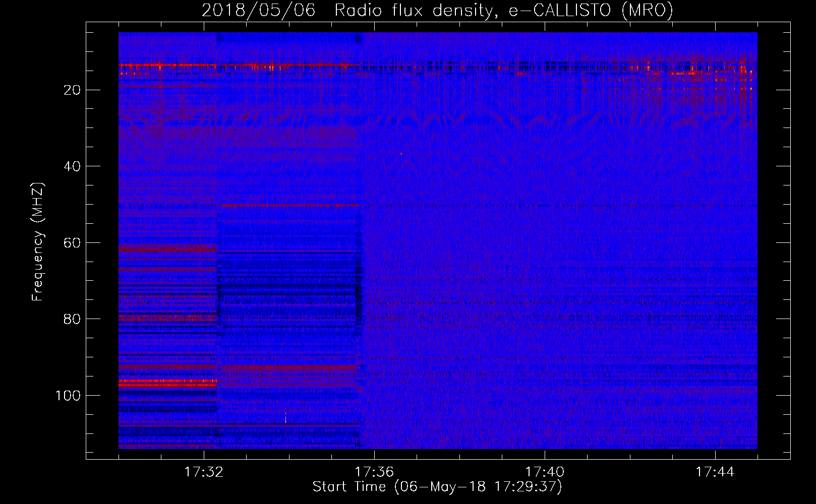Viewport: 816px width, 504px height.
Task: Select the "Frequency (MHZ)" y-axis label
Action: click(x=38, y=242)
